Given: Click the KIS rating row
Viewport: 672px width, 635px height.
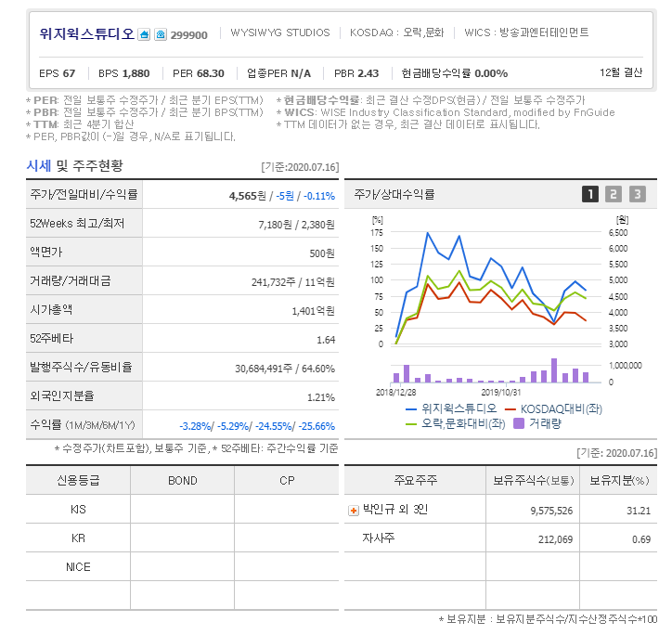Looking at the screenshot, I should (x=182, y=510).
